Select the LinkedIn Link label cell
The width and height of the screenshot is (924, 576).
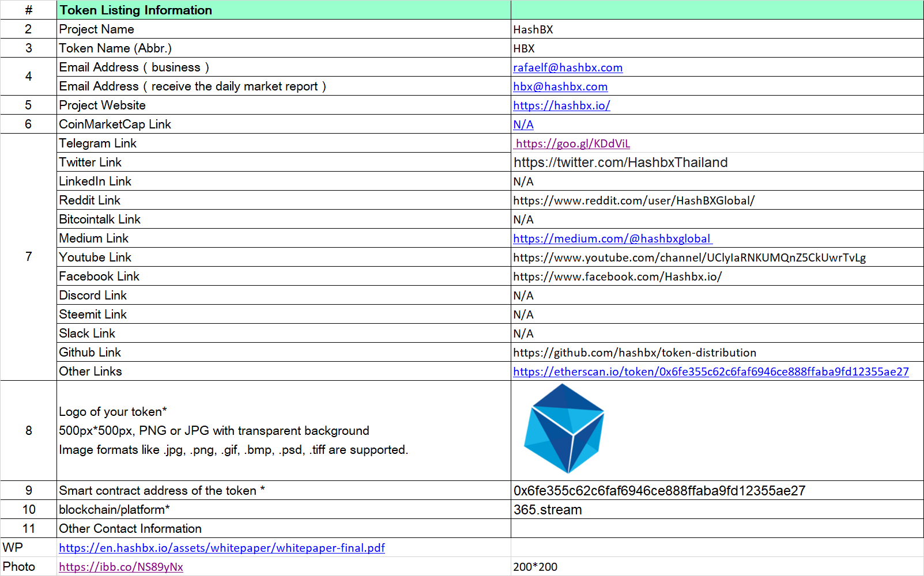(284, 181)
